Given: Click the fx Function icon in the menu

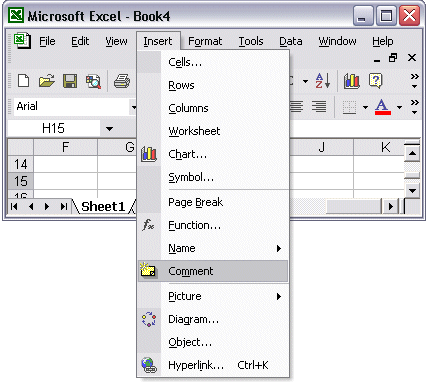Looking at the screenshot, I should click(148, 225).
